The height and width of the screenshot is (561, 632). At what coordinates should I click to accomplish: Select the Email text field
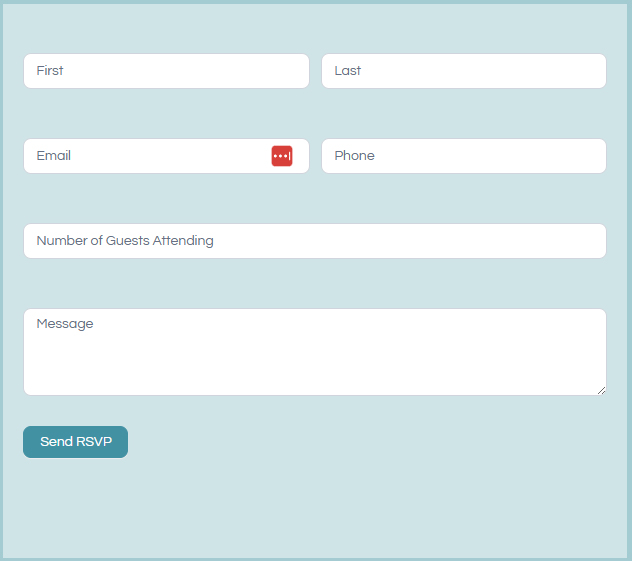click(146, 156)
